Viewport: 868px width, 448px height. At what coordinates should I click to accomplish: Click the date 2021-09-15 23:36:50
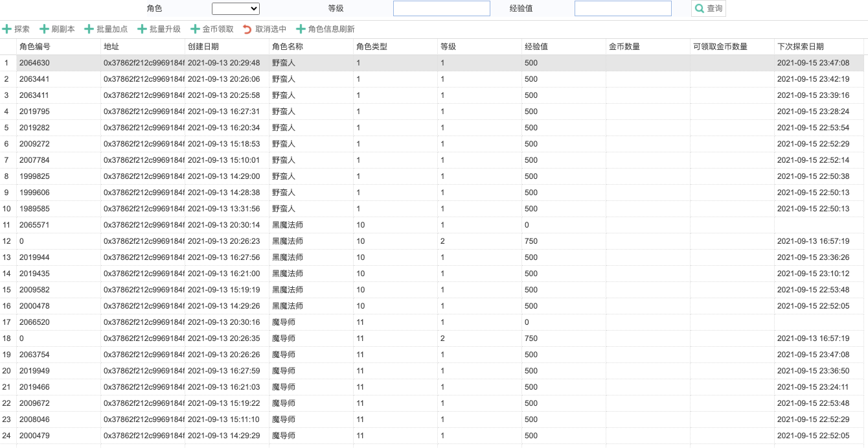tap(814, 371)
